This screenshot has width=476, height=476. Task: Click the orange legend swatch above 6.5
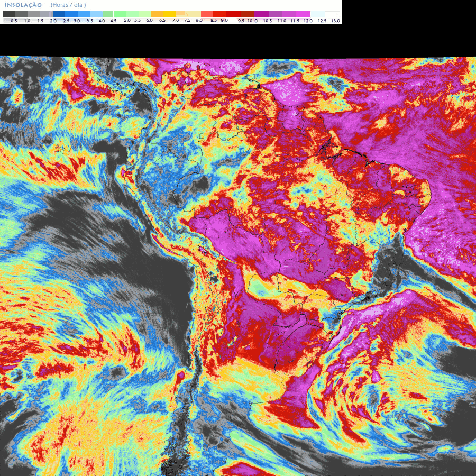(x=157, y=14)
